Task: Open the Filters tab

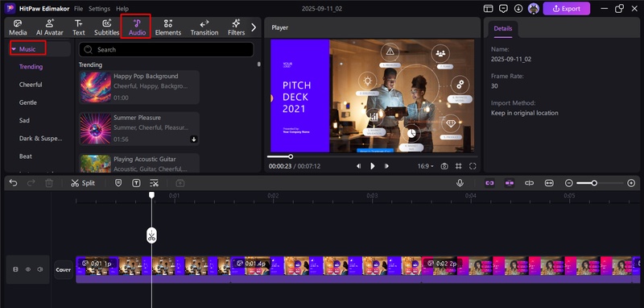Action: [236, 27]
